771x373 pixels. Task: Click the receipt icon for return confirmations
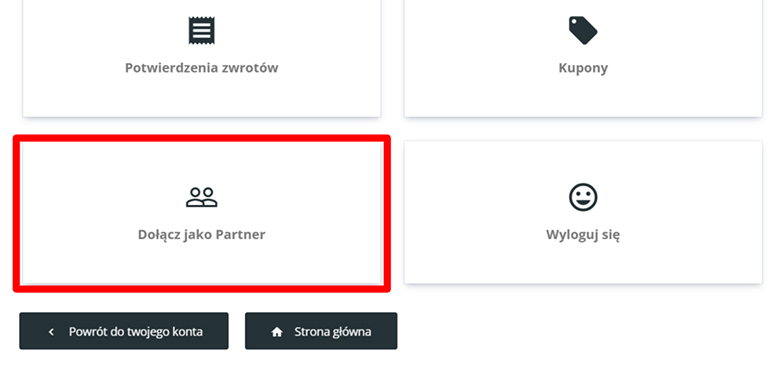point(202,30)
